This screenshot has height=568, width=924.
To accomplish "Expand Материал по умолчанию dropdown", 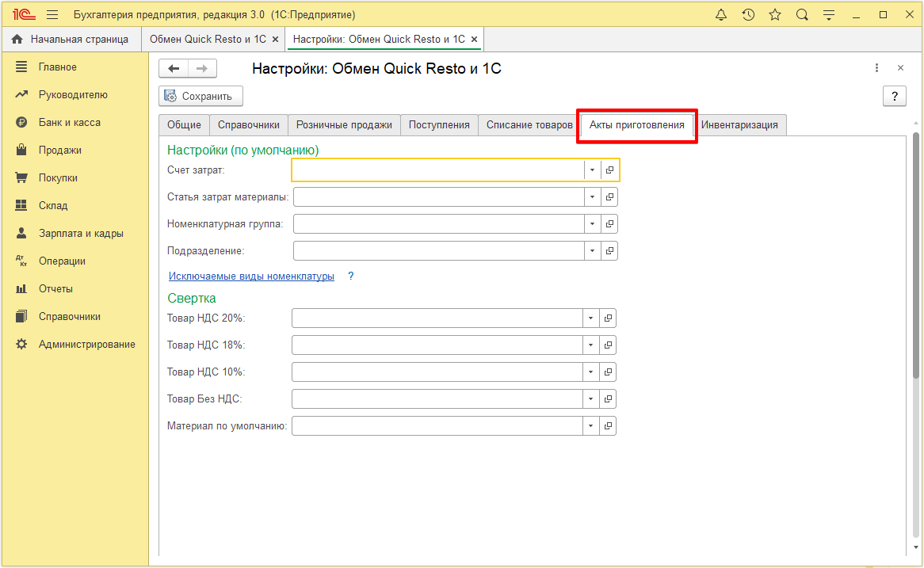I will pos(591,426).
